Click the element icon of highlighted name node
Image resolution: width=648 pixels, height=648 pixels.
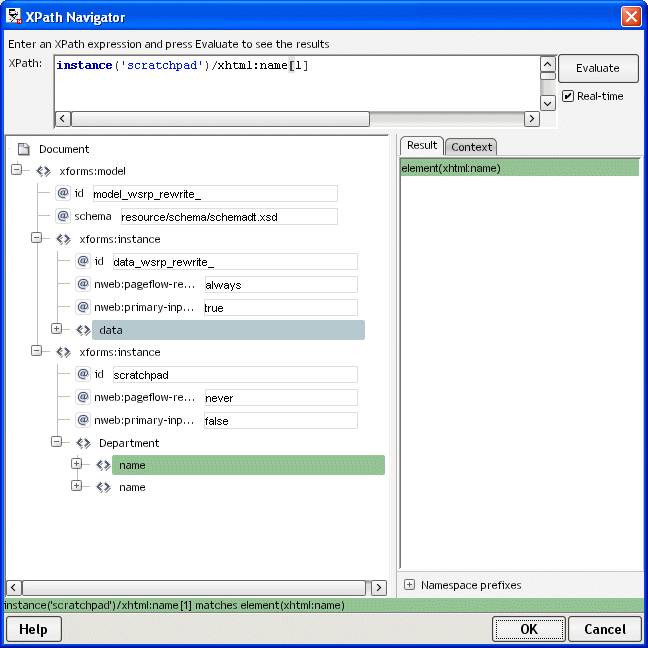[103, 465]
